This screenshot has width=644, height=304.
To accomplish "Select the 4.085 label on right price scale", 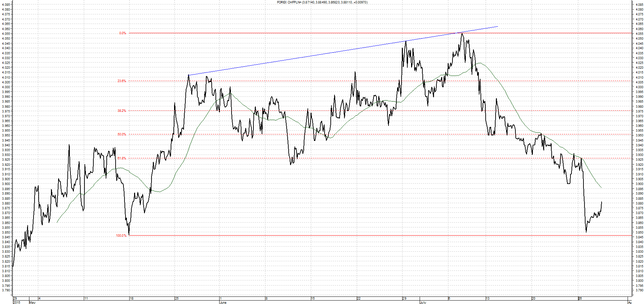I will point(639,5).
